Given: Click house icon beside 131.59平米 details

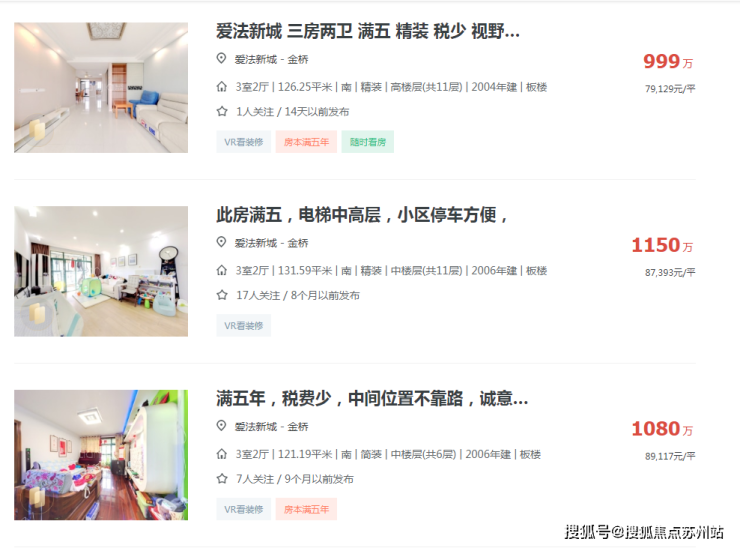Looking at the screenshot, I should click(x=221, y=270).
